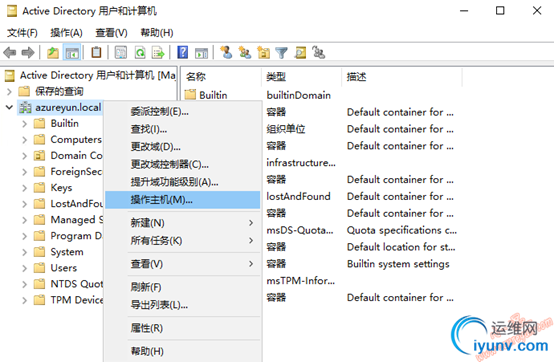Click the saved queries folder icon
The image size is (554, 362).
coord(24,91)
